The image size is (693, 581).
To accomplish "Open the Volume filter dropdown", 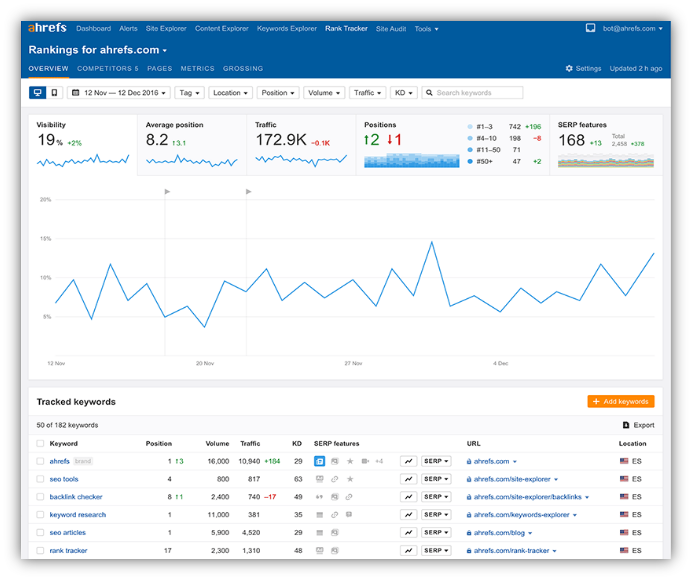I will (x=324, y=93).
